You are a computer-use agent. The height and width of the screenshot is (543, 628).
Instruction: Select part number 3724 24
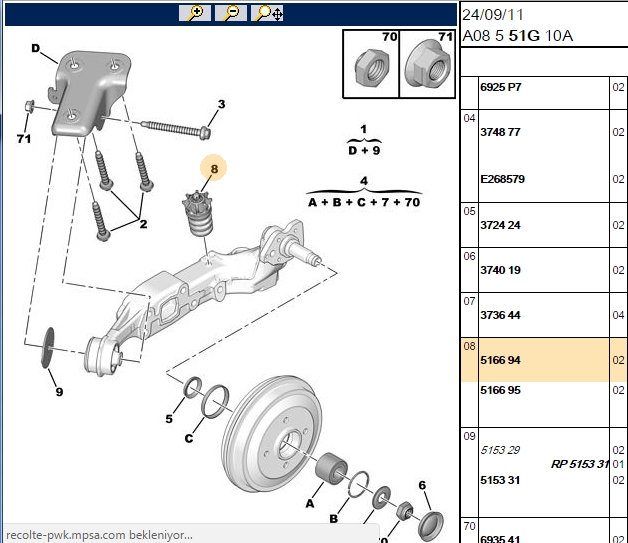tap(500, 225)
